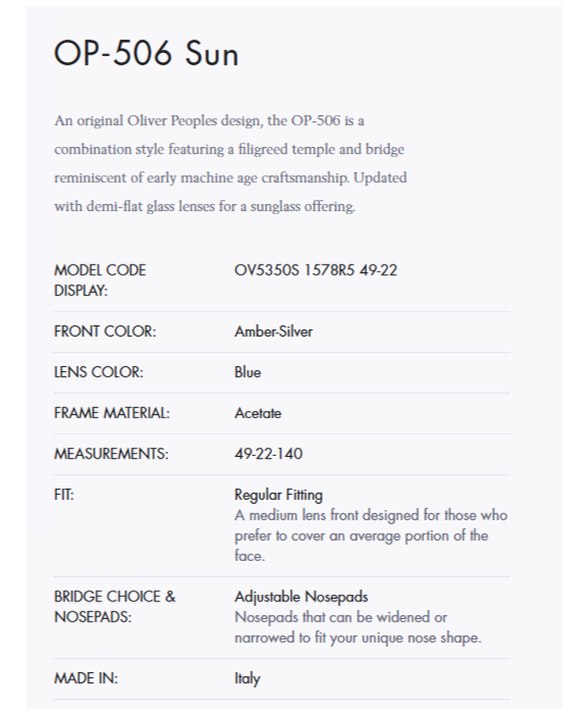Viewport: 588px width, 714px height.
Task: Click the OP-506 Sun product heading
Action: click(146, 54)
